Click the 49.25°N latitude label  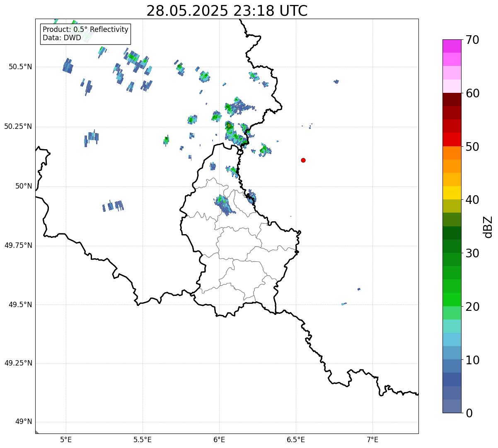(x=18, y=363)
